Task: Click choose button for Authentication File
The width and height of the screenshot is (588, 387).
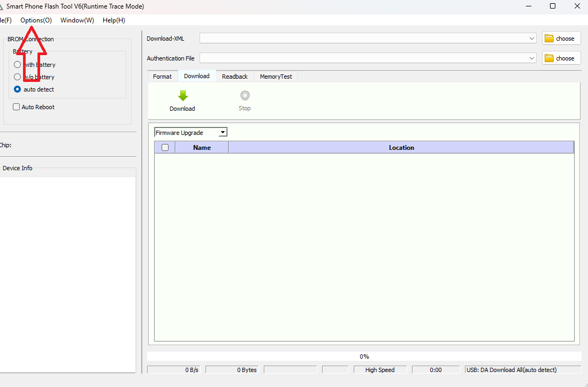Action: coord(561,58)
